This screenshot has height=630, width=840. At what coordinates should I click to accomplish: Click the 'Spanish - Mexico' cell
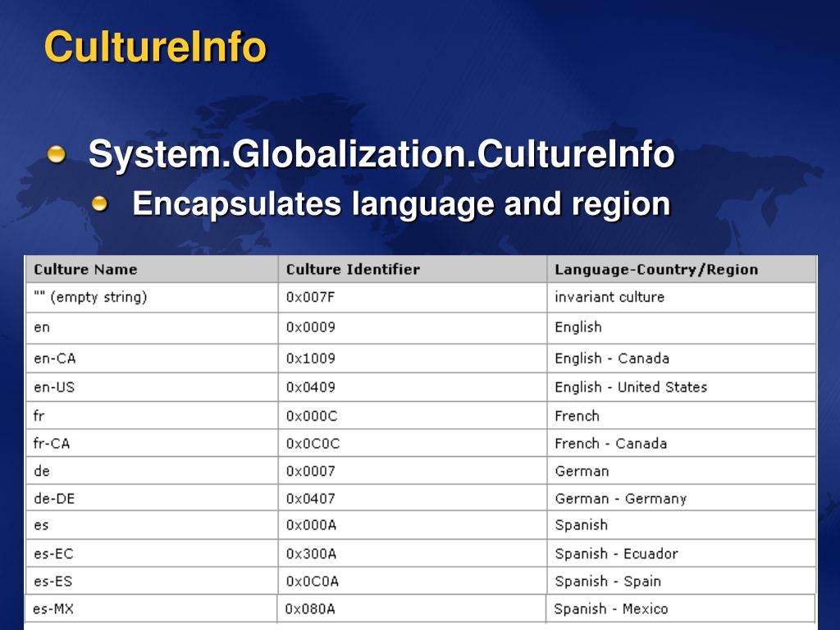680,609
